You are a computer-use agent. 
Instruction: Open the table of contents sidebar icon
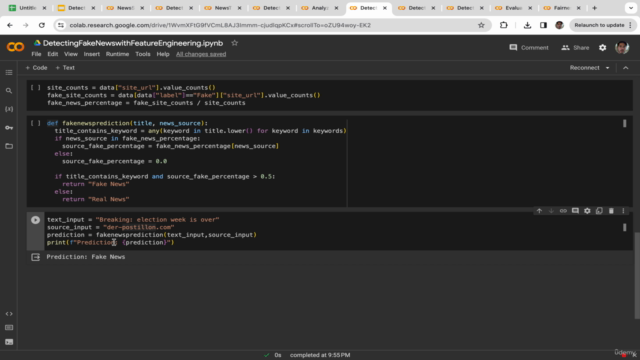[9, 73]
